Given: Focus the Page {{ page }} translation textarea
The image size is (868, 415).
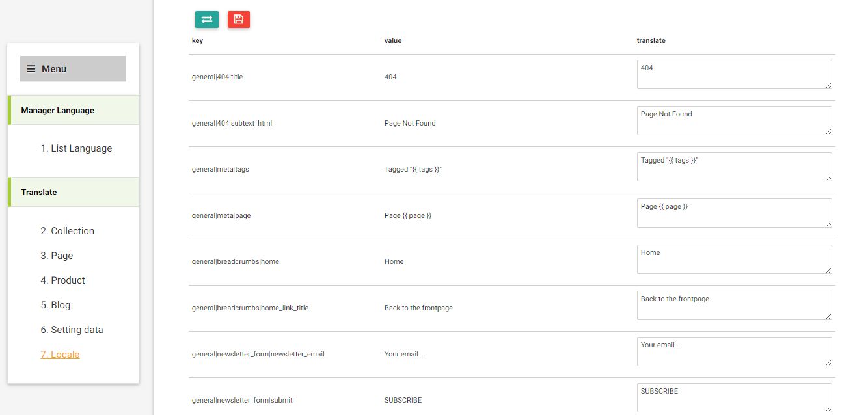Looking at the screenshot, I should pyautogui.click(x=734, y=213).
